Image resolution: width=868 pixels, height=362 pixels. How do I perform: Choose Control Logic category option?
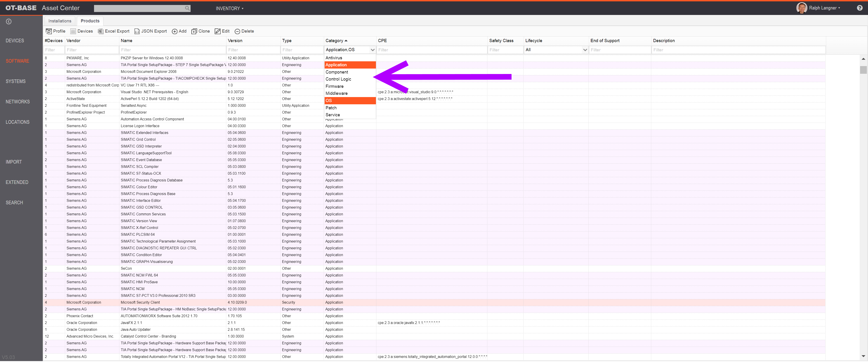350,79
